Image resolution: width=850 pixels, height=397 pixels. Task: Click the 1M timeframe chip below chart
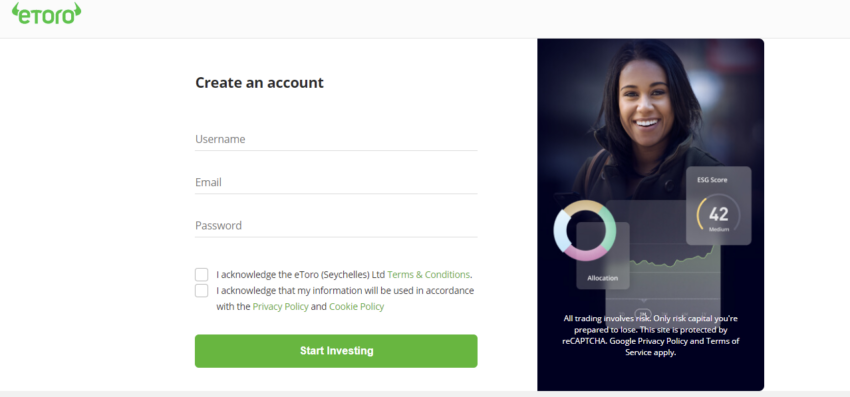coord(643,314)
